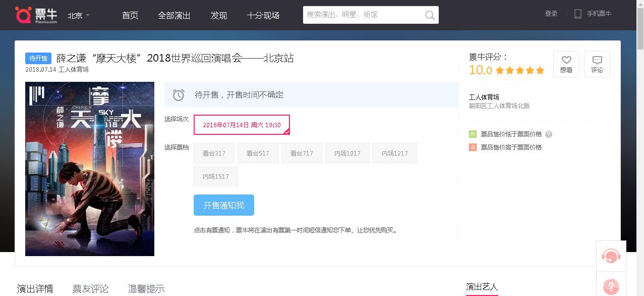Click the Piaoniu logo icon

[23, 15]
